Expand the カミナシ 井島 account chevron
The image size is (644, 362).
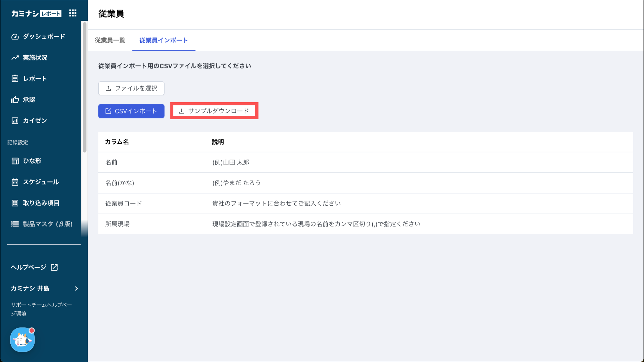76,288
